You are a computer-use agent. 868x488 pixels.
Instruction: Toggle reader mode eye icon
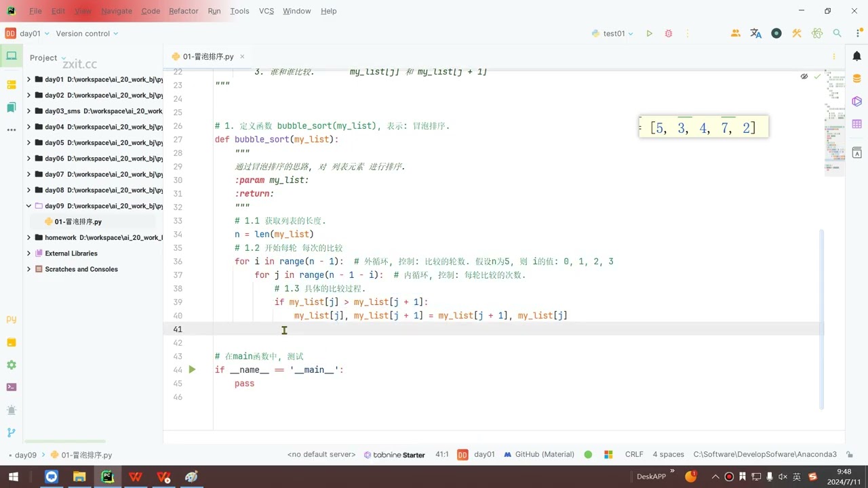click(x=804, y=77)
